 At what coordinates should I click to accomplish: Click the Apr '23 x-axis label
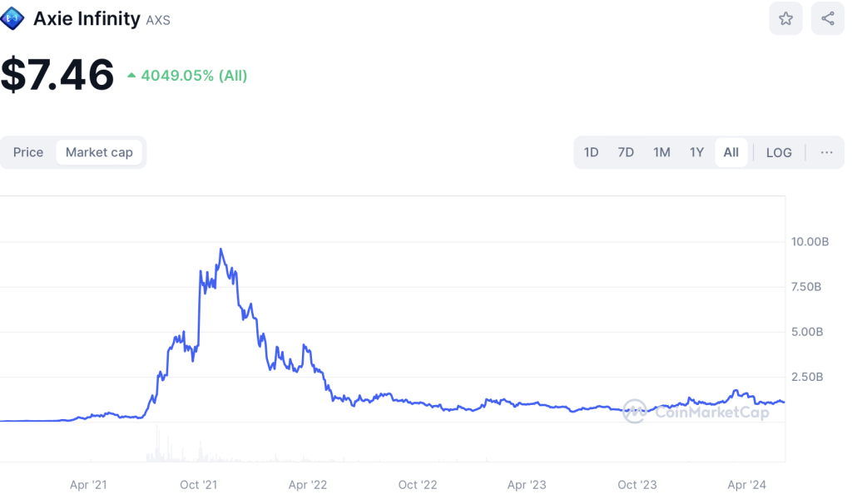pos(527,485)
